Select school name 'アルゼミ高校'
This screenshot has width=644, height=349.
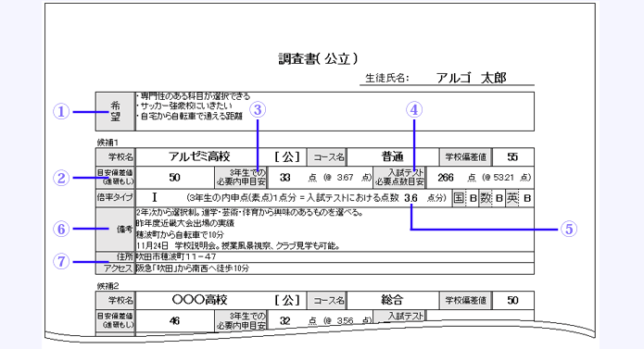(x=199, y=156)
